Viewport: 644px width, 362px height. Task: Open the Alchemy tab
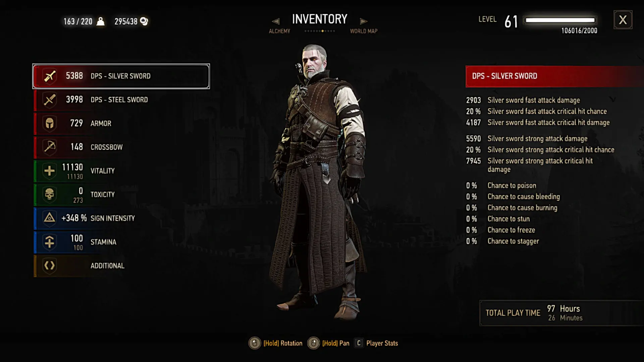(x=279, y=31)
